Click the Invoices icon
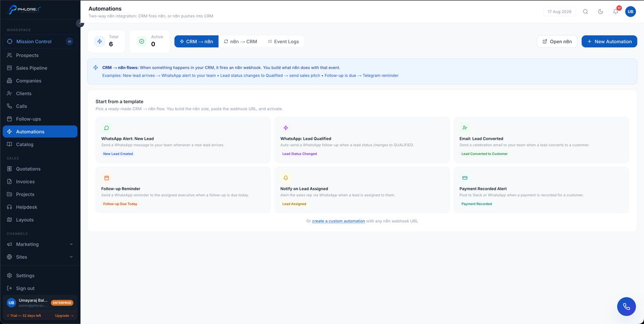This screenshot has width=644, height=324. pyautogui.click(x=10, y=182)
